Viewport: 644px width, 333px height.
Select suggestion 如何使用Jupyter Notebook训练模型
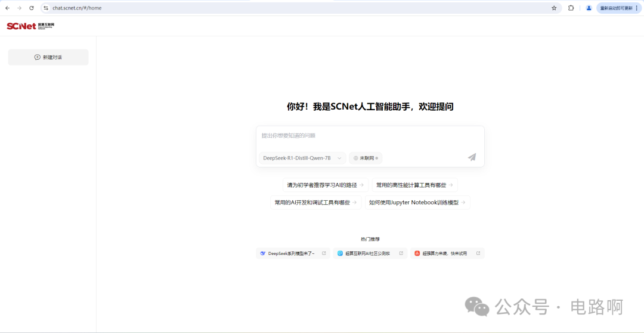click(417, 202)
